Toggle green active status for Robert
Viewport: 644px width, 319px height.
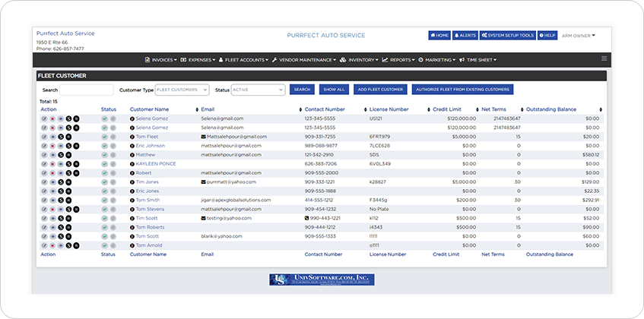(105, 172)
